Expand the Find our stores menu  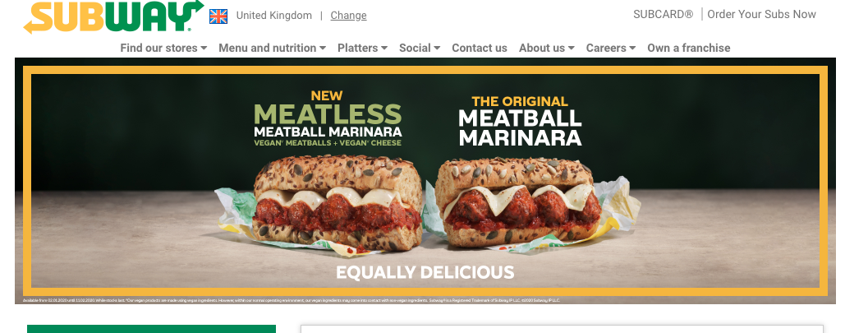point(163,49)
